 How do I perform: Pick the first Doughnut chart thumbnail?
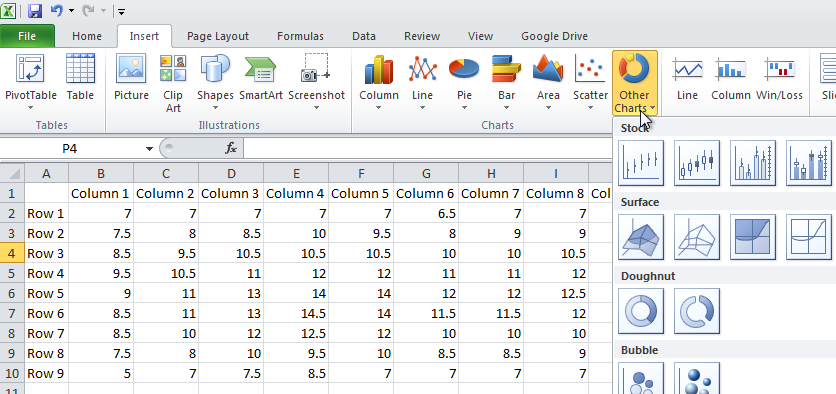641,311
